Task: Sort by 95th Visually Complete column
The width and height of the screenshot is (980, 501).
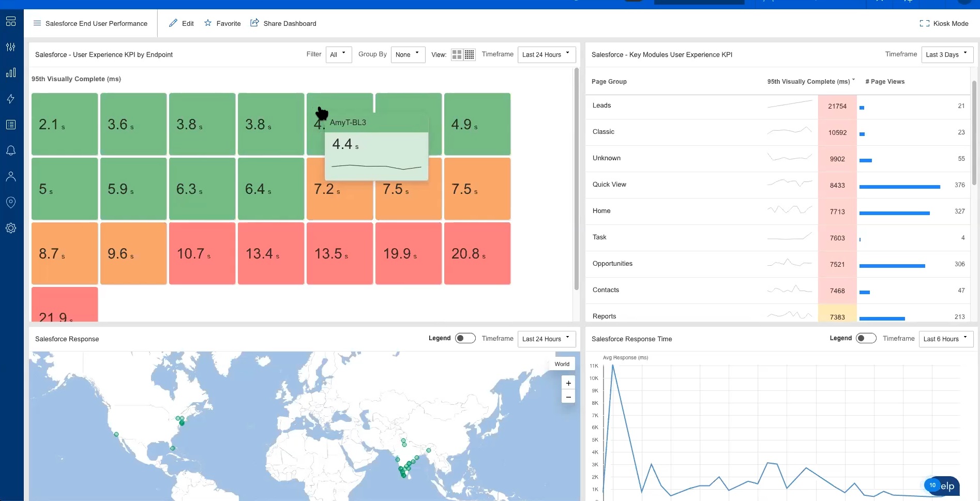Action: pos(810,81)
